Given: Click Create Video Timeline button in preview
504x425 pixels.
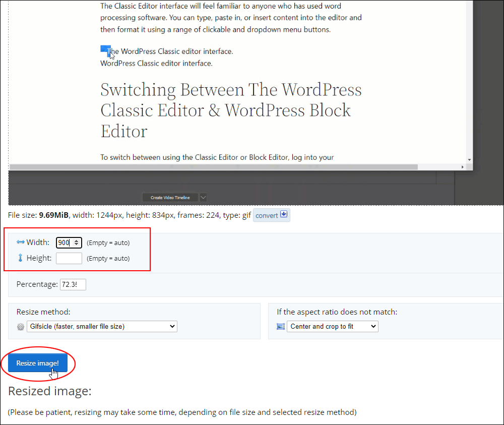Looking at the screenshot, I should click(170, 198).
